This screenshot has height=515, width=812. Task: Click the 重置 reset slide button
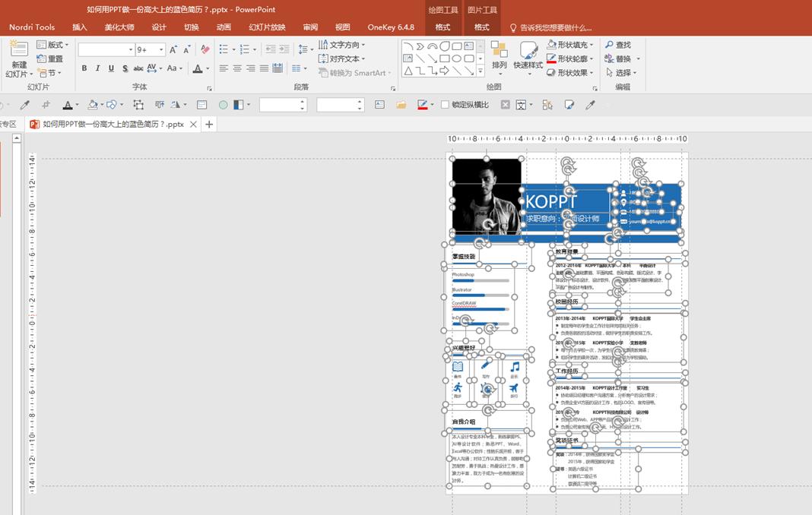[50, 58]
